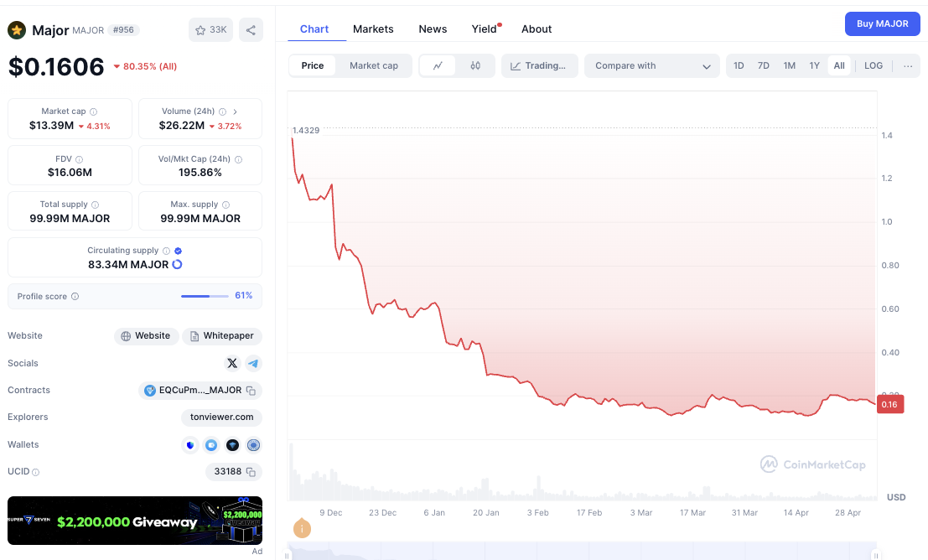Open the Markets tab

[x=373, y=29]
